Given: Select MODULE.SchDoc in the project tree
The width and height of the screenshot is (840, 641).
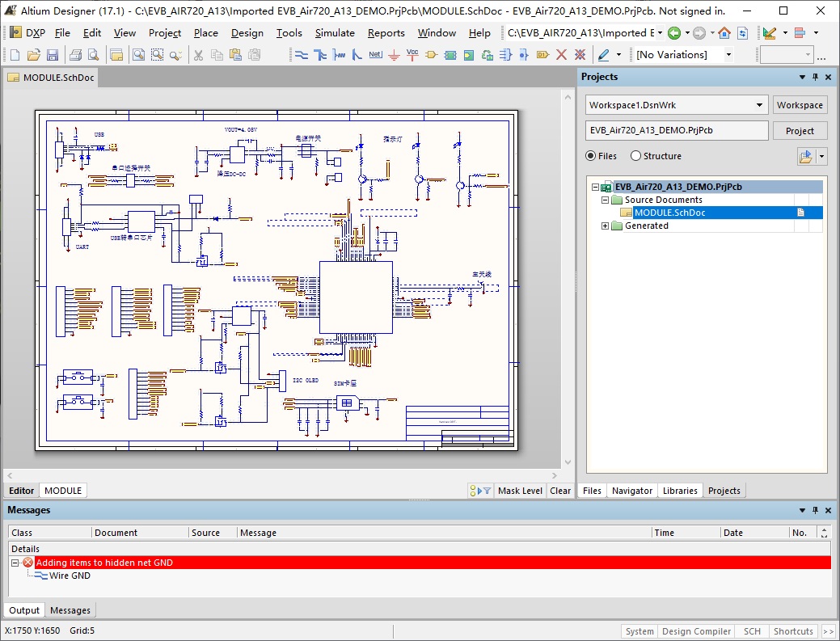Looking at the screenshot, I should pos(669,213).
